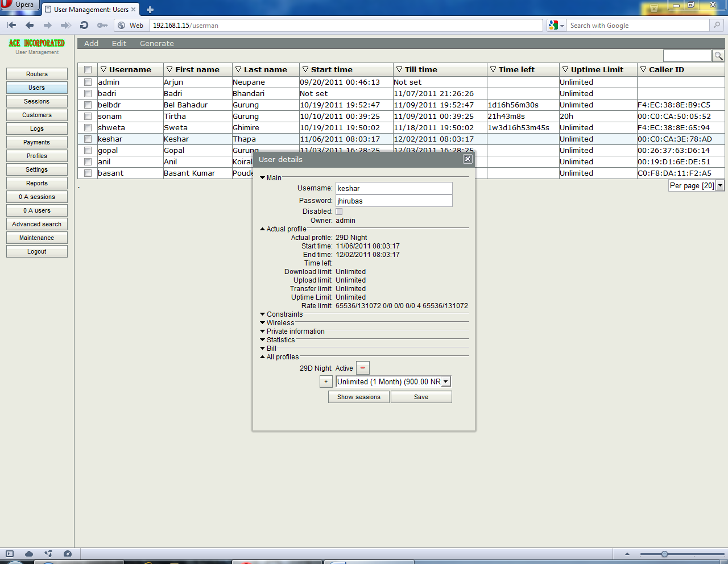Expand the Constraints section
The image size is (728, 564).
[x=263, y=314]
